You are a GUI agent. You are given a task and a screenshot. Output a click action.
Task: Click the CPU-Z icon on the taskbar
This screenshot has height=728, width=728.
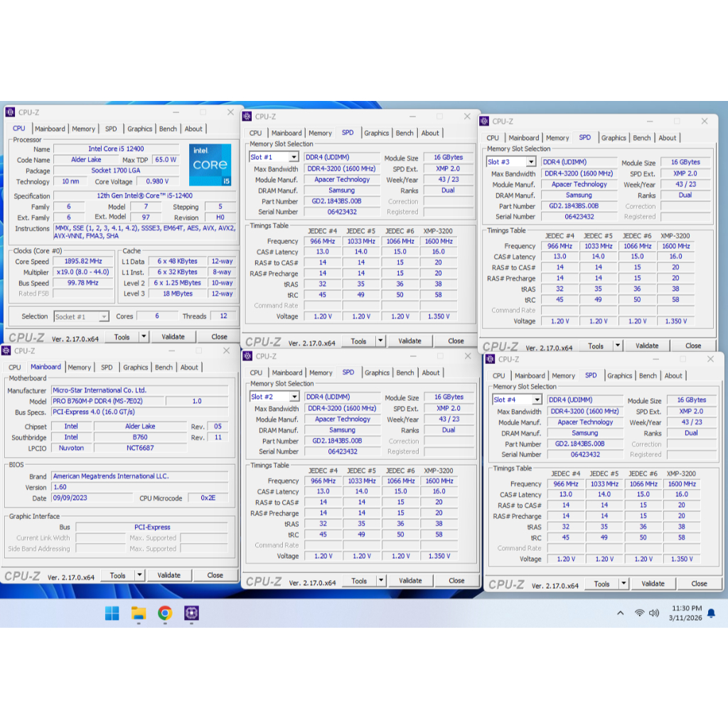point(191,613)
